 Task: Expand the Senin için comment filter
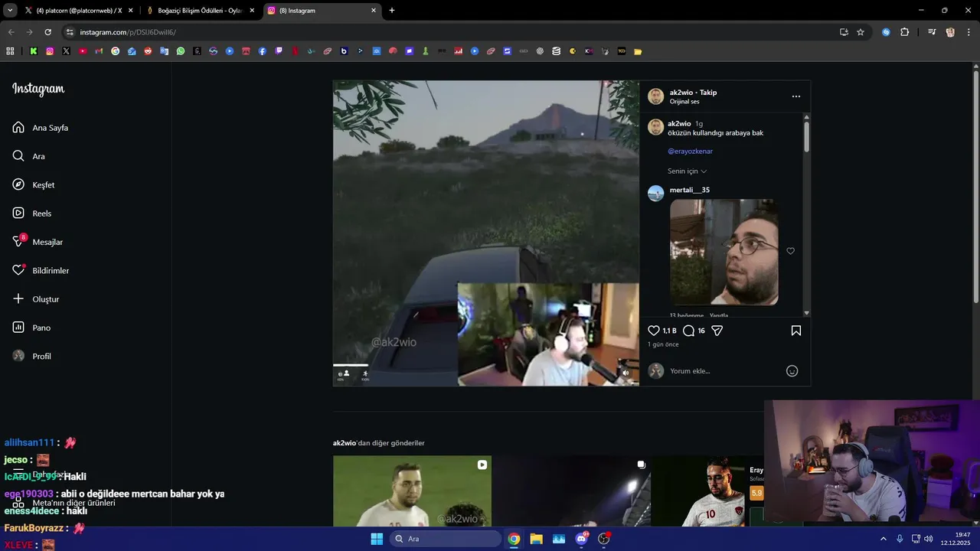[x=688, y=171]
